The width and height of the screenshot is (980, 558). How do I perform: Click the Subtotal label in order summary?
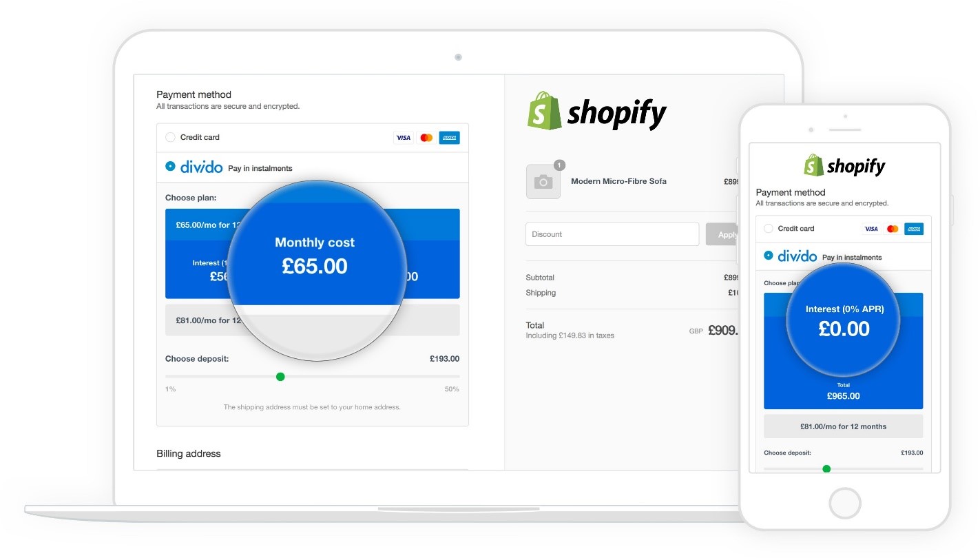540,278
